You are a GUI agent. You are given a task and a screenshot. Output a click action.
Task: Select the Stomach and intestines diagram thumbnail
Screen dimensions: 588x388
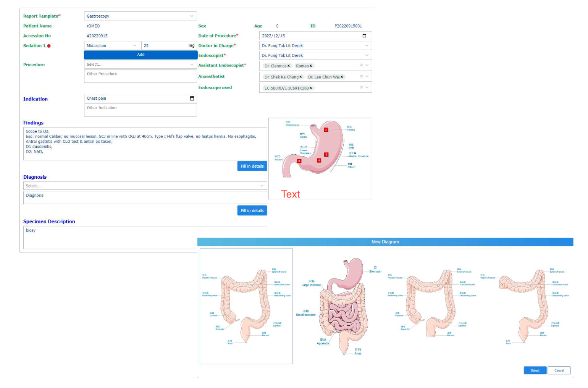coord(339,306)
